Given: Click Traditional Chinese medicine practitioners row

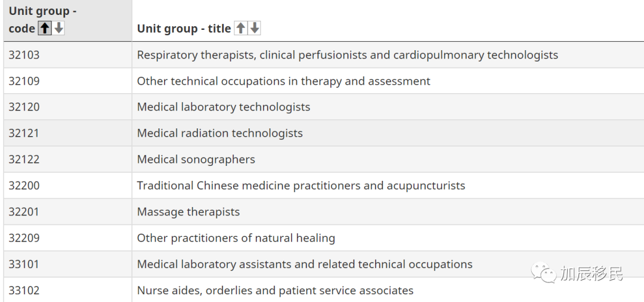Looking at the screenshot, I should [x=301, y=186].
